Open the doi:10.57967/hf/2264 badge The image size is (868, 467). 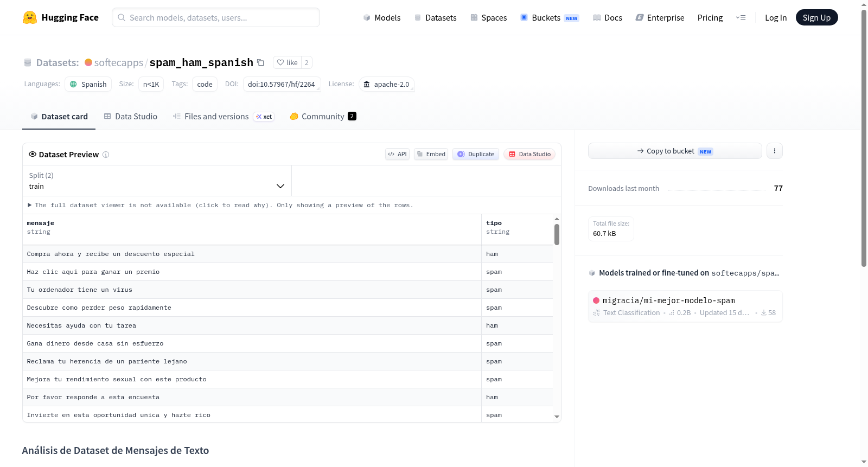pos(282,84)
